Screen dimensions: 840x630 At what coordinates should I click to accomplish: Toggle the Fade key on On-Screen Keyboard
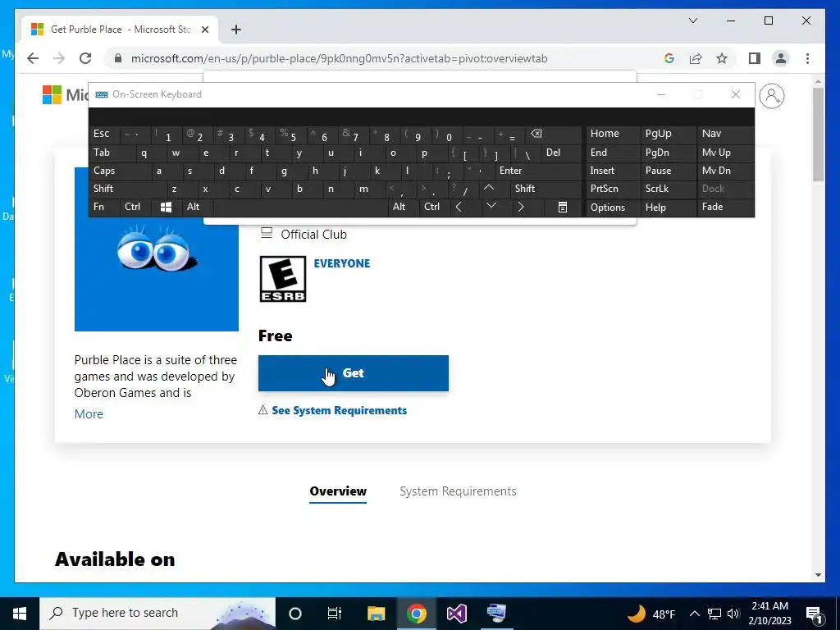pyautogui.click(x=725, y=207)
